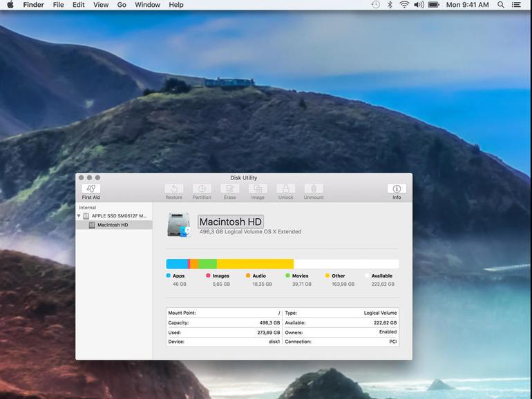The image size is (532, 399).
Task: Click the 496,3 GB Logical Volume subtitle
Action: (x=250, y=231)
